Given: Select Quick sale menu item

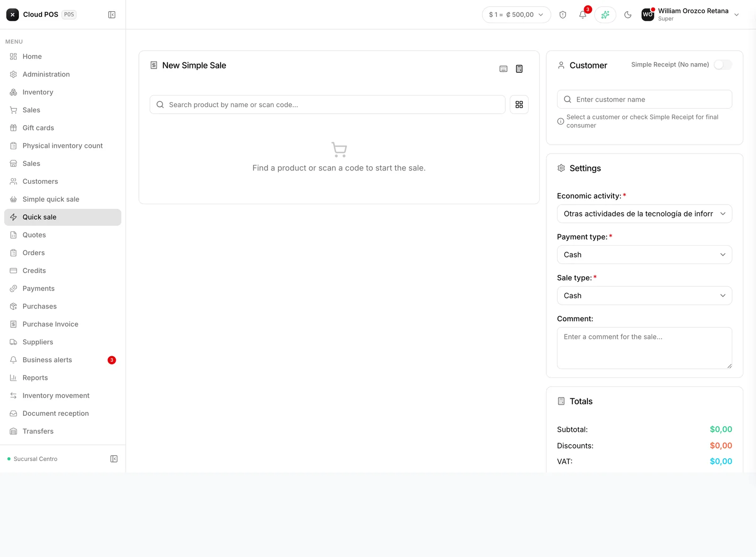Looking at the screenshot, I should click(x=63, y=217).
